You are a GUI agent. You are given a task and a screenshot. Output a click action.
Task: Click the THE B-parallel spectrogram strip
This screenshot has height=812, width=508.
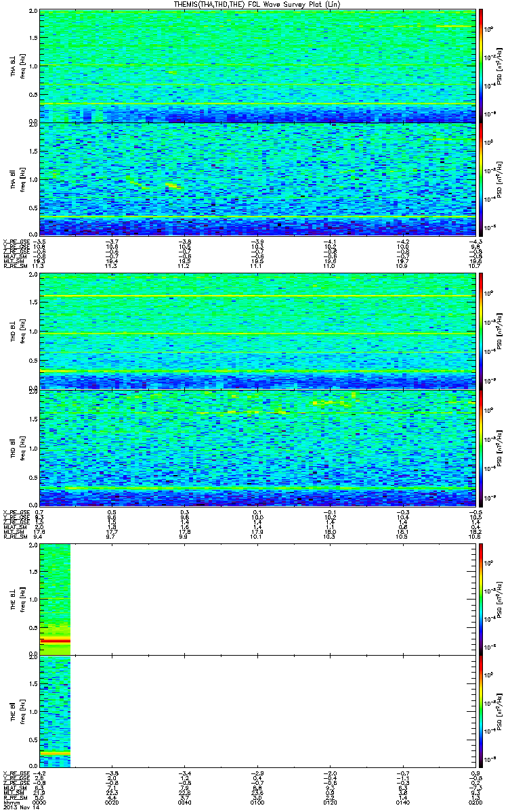tap(55, 711)
